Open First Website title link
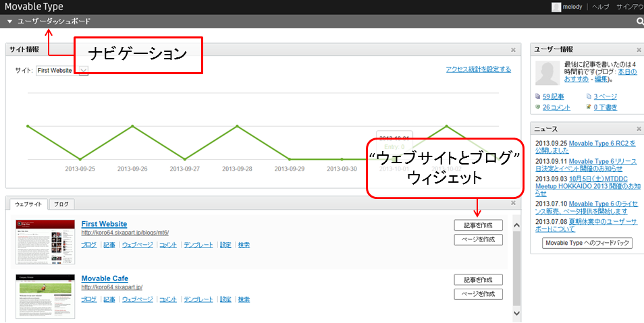This screenshot has width=644, height=323. pos(105,224)
